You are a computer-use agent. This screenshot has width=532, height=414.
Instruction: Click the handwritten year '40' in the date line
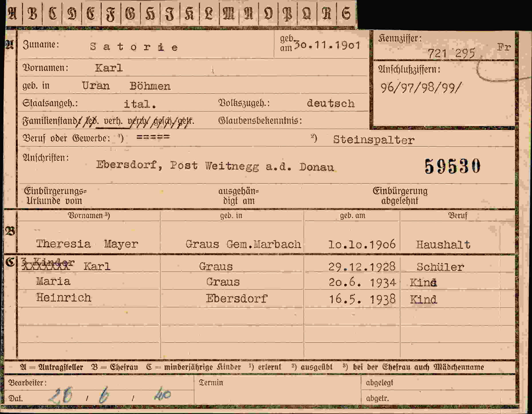tap(162, 394)
